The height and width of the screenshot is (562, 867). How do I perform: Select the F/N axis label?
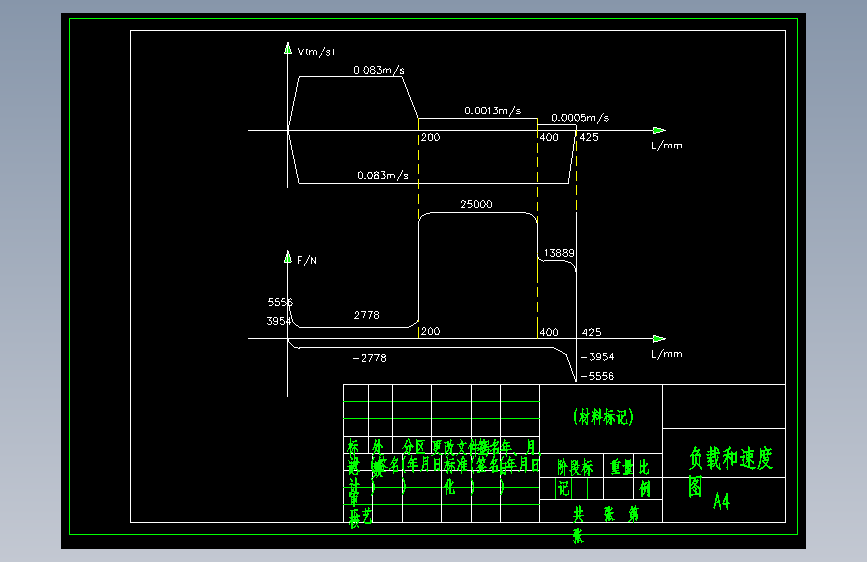tap(307, 260)
